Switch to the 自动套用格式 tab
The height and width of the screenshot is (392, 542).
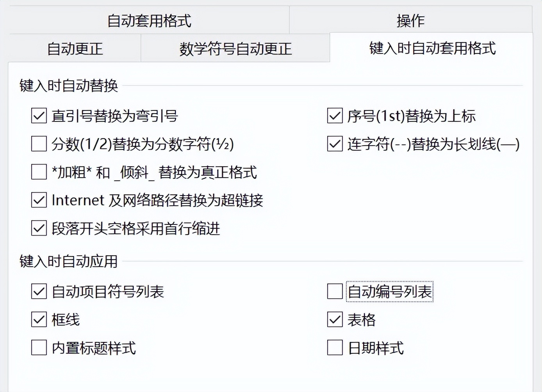click(149, 21)
